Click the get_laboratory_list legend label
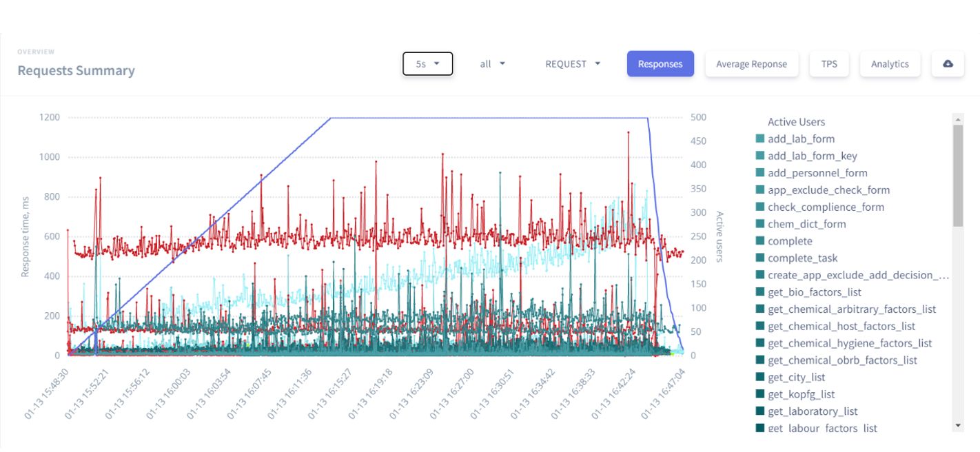The width and height of the screenshot is (980, 452). point(813,411)
